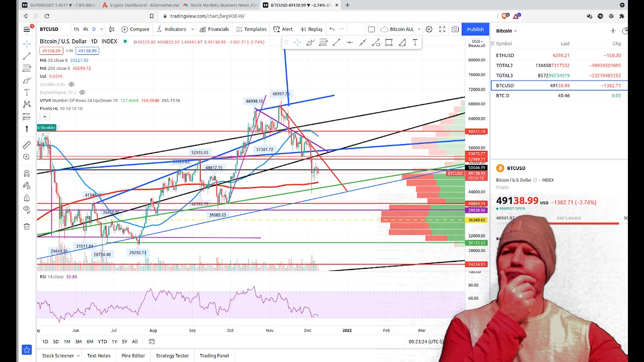Open the TradingView hamburger menu
The width and height of the screenshot is (644, 362).
tap(27, 29)
